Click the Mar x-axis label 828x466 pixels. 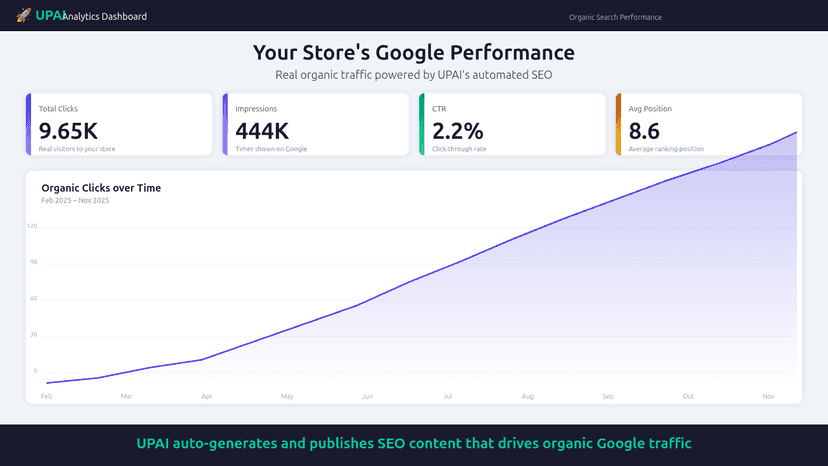126,396
